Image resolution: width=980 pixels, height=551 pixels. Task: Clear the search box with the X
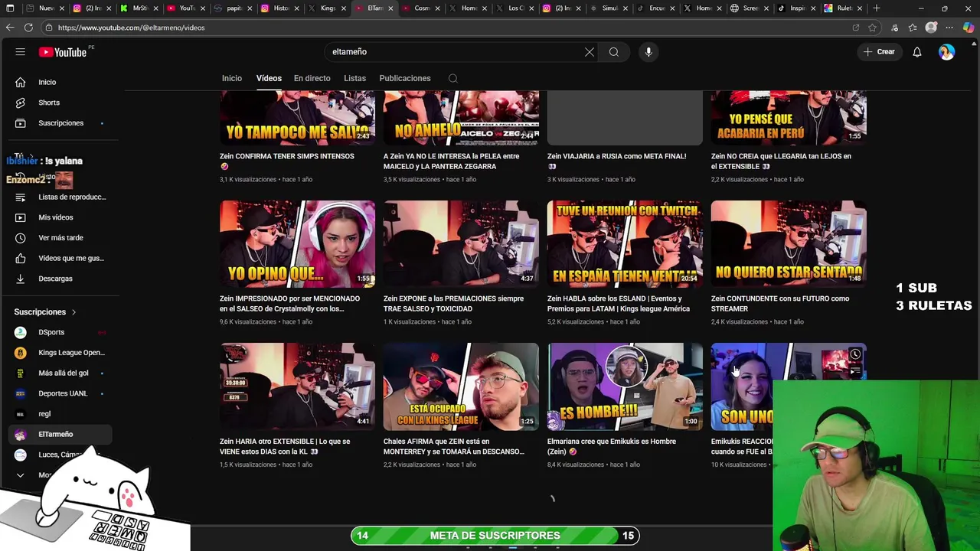pos(590,52)
